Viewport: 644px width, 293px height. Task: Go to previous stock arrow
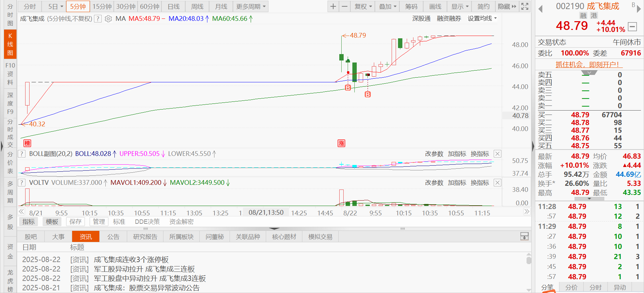coord(540,9)
